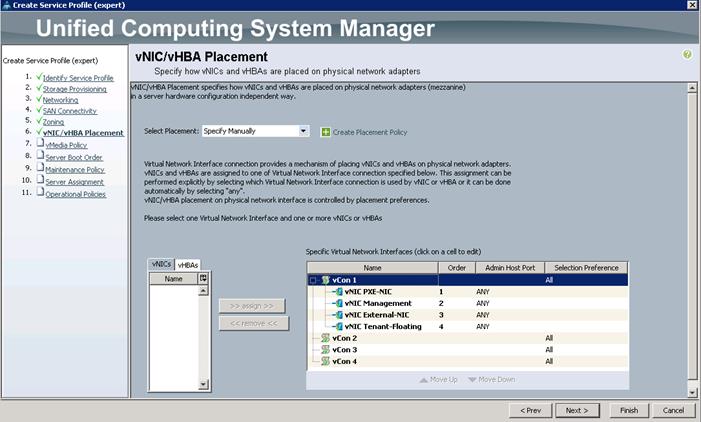Click the vHBAs list scroll down arrow
Viewport: 701px width, 422px height.
pyautogui.click(x=203, y=384)
